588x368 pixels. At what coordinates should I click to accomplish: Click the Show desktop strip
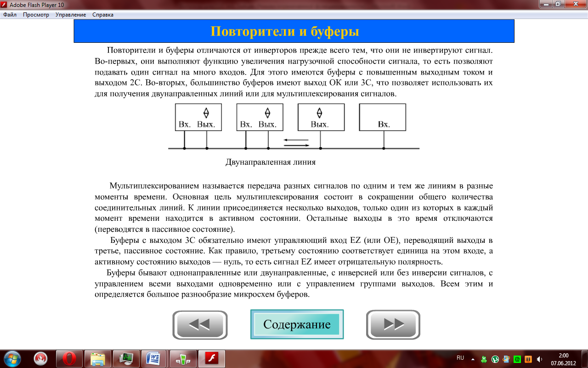[x=584, y=359]
